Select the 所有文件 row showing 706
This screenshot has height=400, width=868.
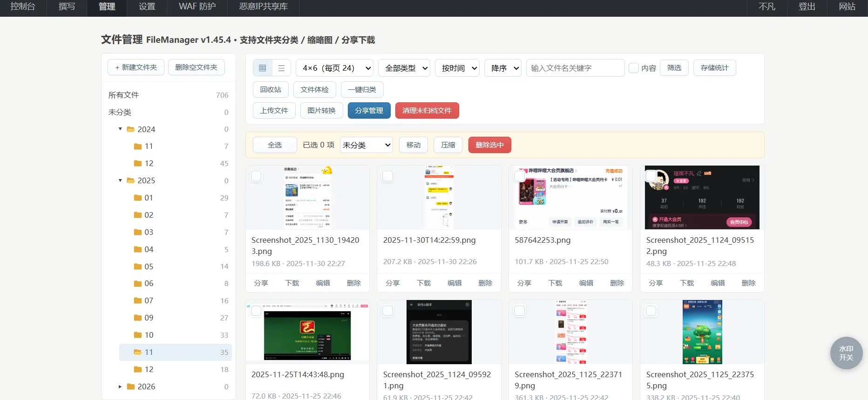tap(169, 95)
